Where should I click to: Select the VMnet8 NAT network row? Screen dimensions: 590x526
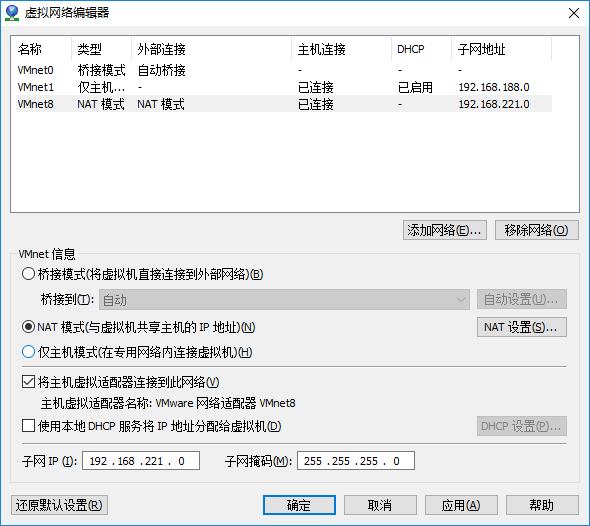(x=284, y=104)
